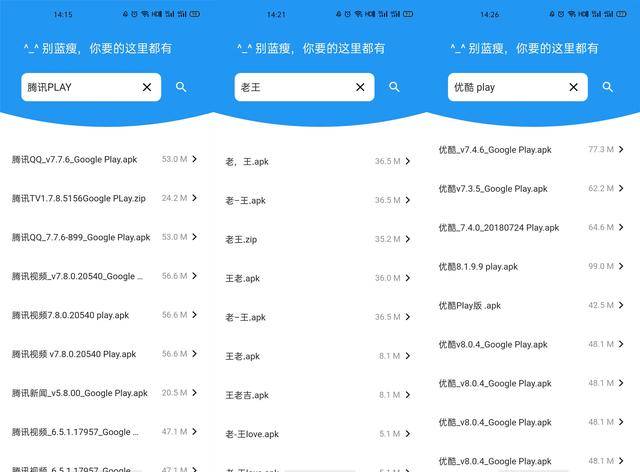Clear the 优酷 play search text with X

tap(573, 87)
